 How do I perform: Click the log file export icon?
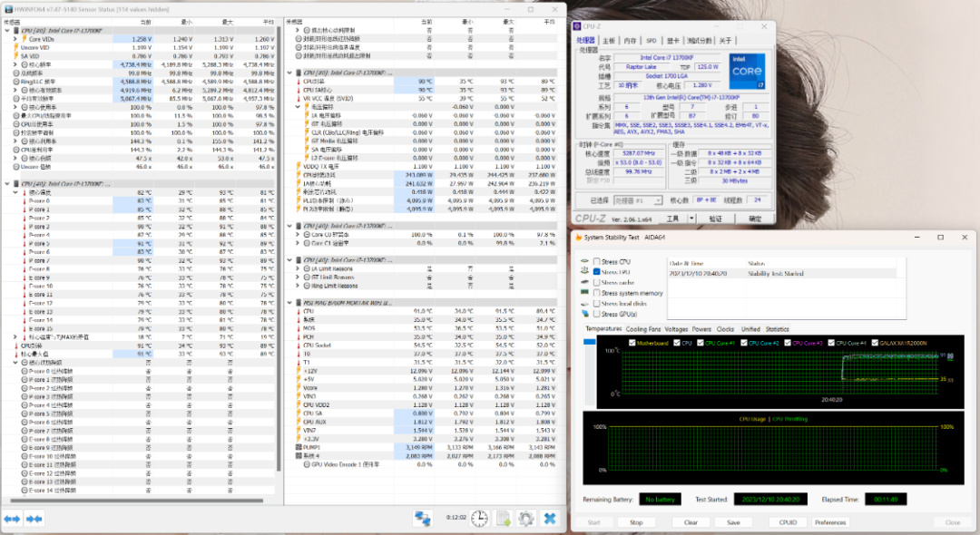(x=504, y=519)
